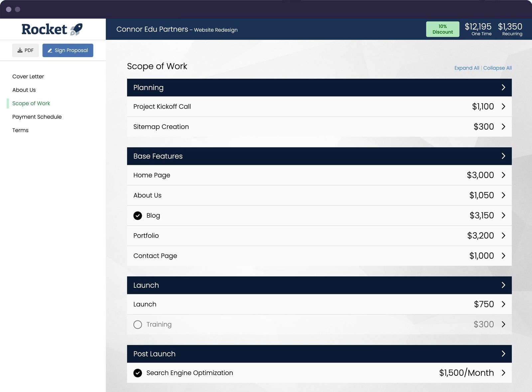Select the Terms sidebar entry

(x=20, y=130)
